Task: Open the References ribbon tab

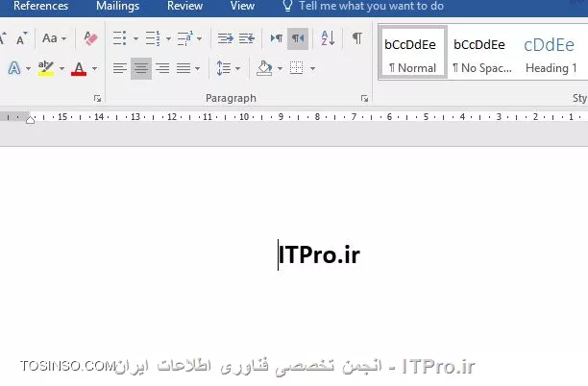Action: coord(40,6)
